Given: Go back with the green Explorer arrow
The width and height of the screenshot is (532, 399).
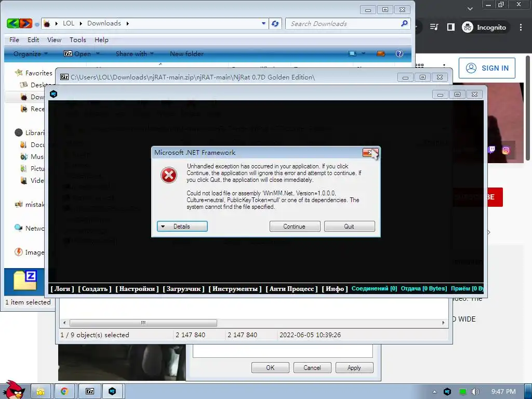Looking at the screenshot, I should 12,23.
